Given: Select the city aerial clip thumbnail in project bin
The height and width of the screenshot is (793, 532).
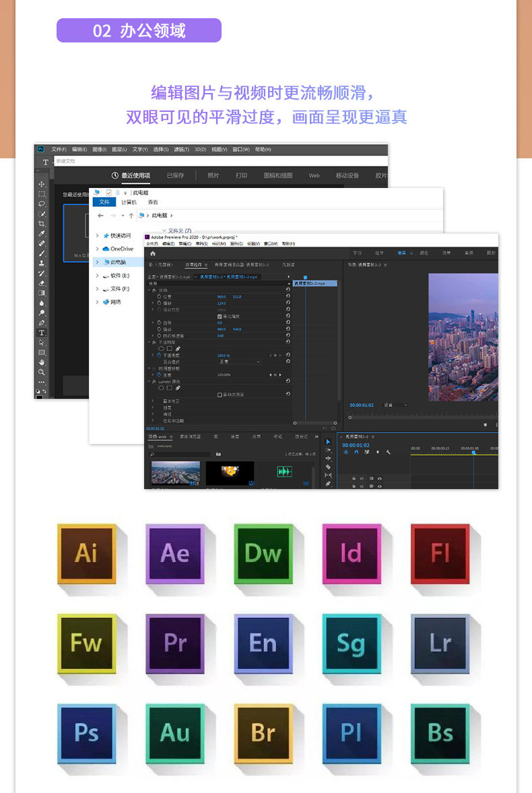Looking at the screenshot, I should (x=176, y=474).
